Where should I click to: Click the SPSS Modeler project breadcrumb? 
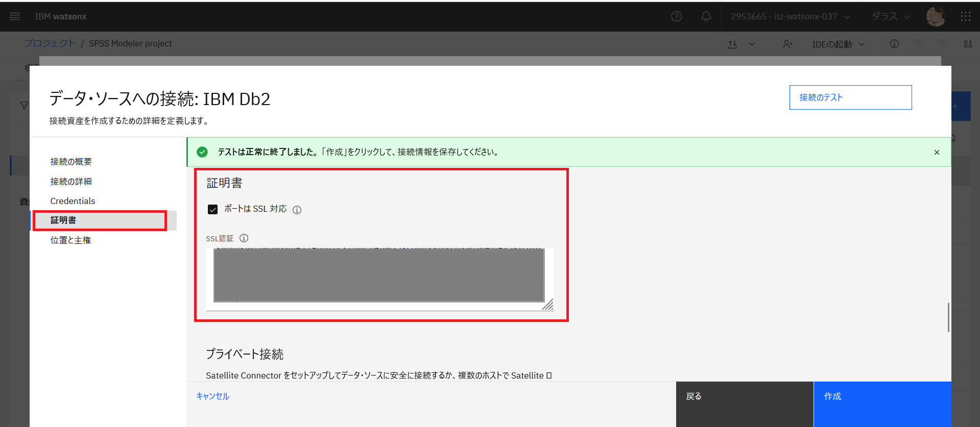click(130, 43)
